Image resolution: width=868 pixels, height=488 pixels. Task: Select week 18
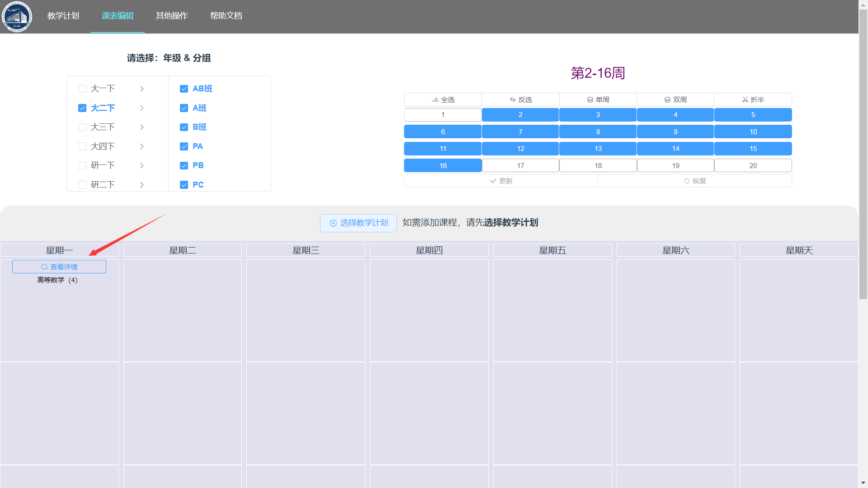click(598, 165)
